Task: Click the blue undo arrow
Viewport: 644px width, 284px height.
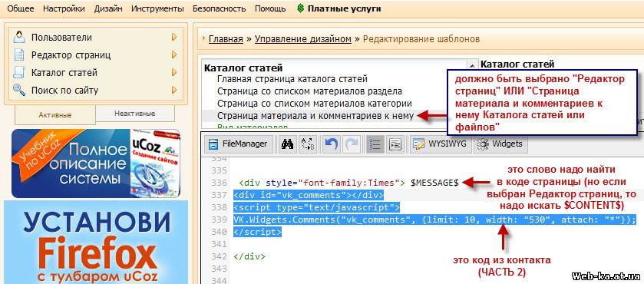Action: [331, 144]
